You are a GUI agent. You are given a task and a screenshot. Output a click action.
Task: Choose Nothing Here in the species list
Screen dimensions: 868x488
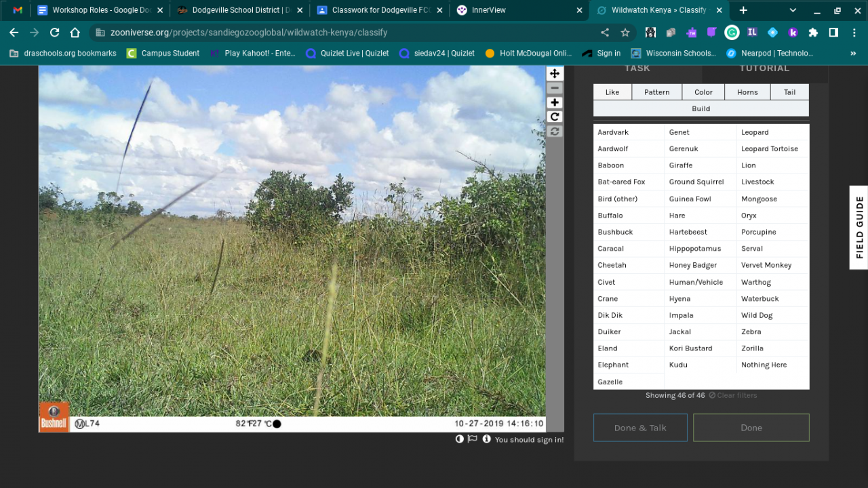click(764, 365)
